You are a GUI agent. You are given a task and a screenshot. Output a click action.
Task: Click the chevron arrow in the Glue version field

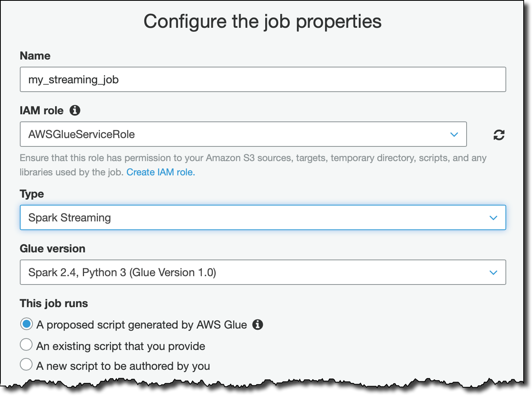click(493, 273)
